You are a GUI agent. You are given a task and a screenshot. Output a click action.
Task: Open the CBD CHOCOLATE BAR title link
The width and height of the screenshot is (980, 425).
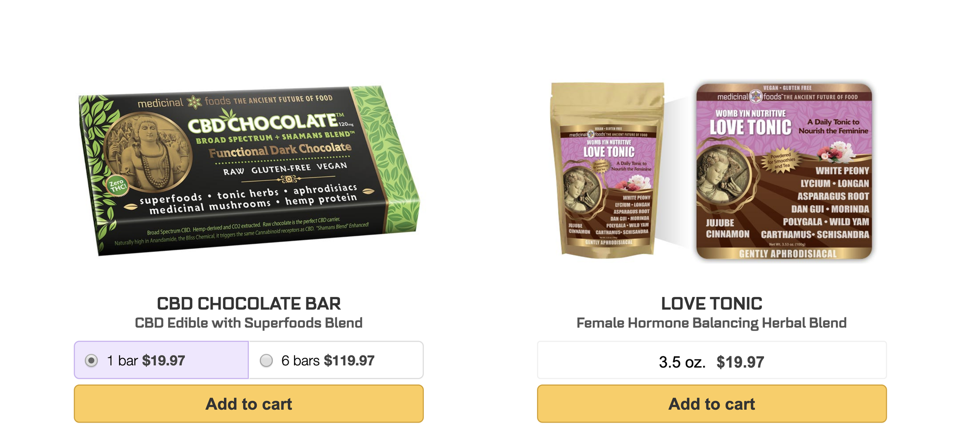[248, 303]
